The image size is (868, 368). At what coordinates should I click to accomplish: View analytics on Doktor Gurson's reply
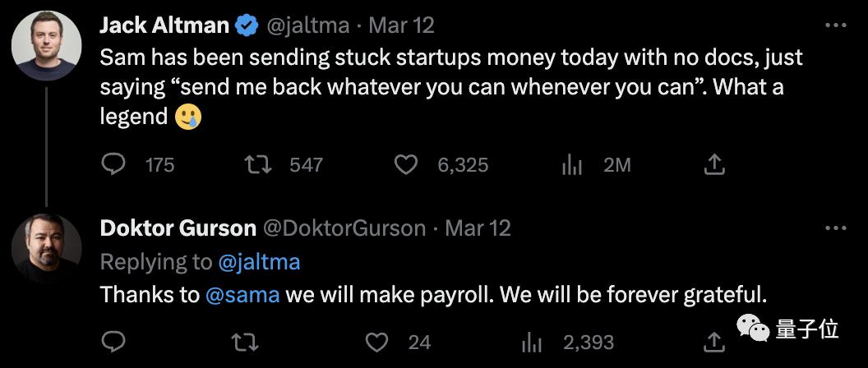[x=533, y=341]
